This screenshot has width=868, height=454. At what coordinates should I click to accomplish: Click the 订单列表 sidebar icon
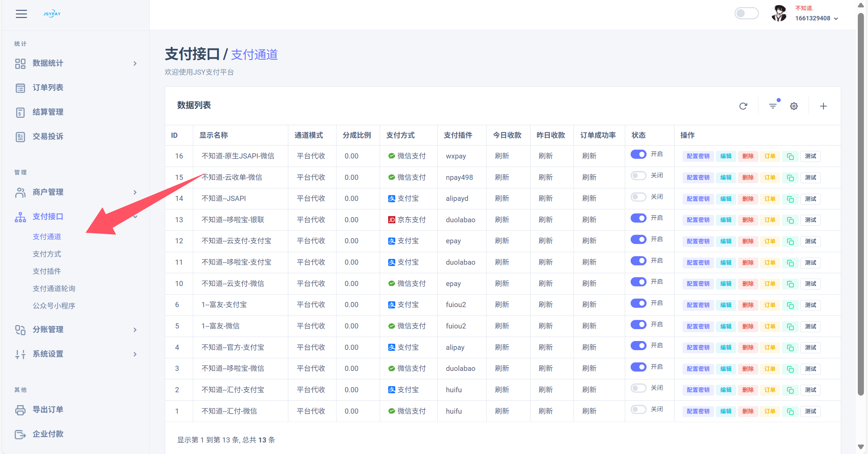tap(20, 88)
